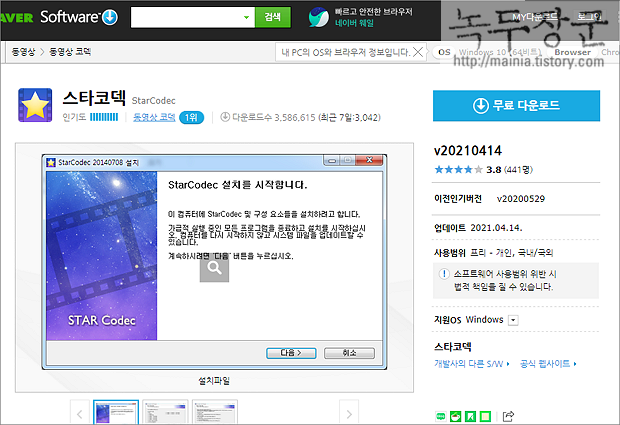Image resolution: width=620 pixels, height=425 pixels.
Task: Open the search box dropdown arrow
Action: pyautogui.click(x=246, y=17)
